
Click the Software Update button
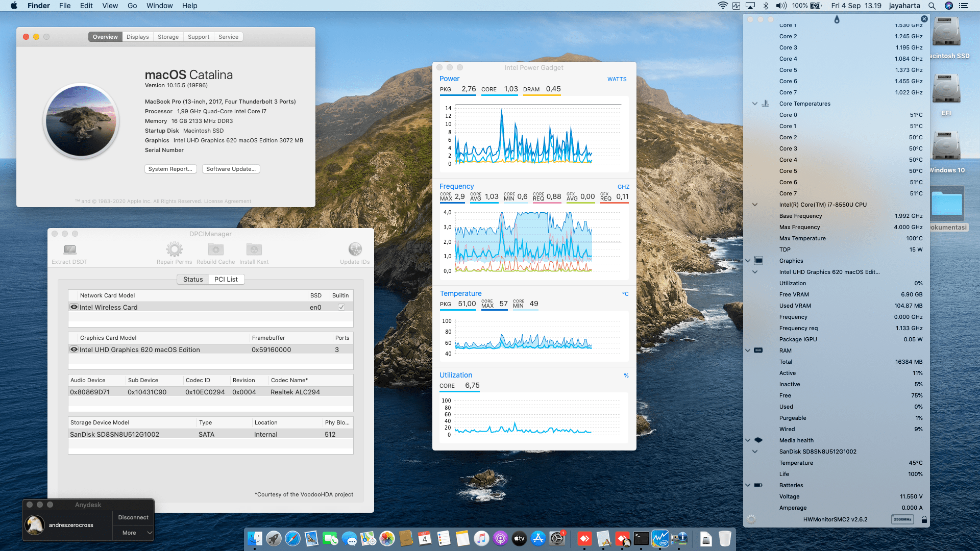tap(231, 169)
